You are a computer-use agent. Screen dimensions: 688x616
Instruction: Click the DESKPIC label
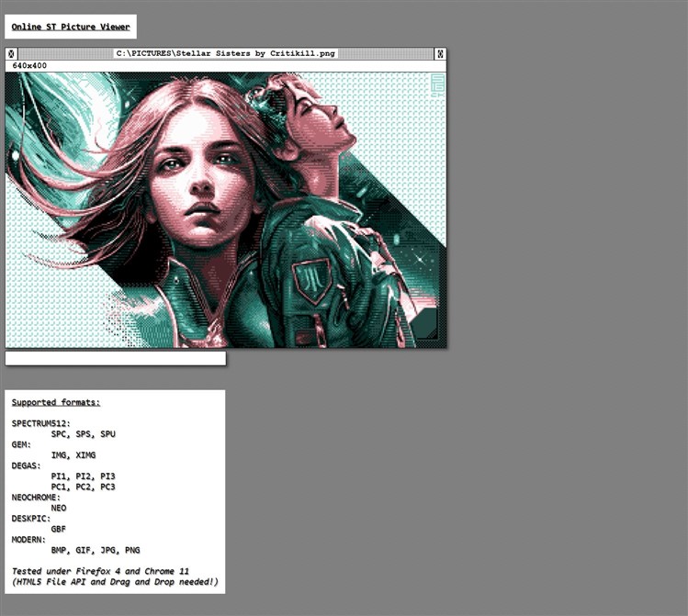pos(31,519)
